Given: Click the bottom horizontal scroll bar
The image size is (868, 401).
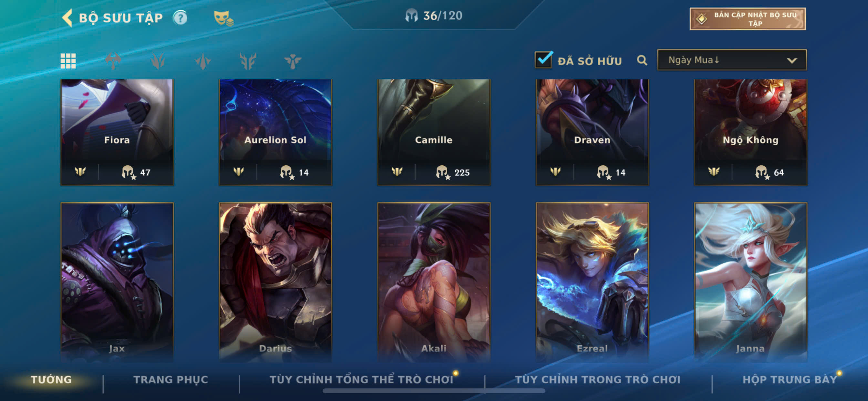Looking at the screenshot, I should 434,391.
